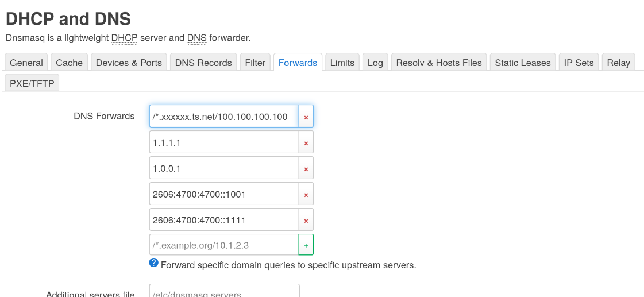The height and width of the screenshot is (297, 644).
Task: Open the IP Sets tab
Action: pyautogui.click(x=579, y=63)
